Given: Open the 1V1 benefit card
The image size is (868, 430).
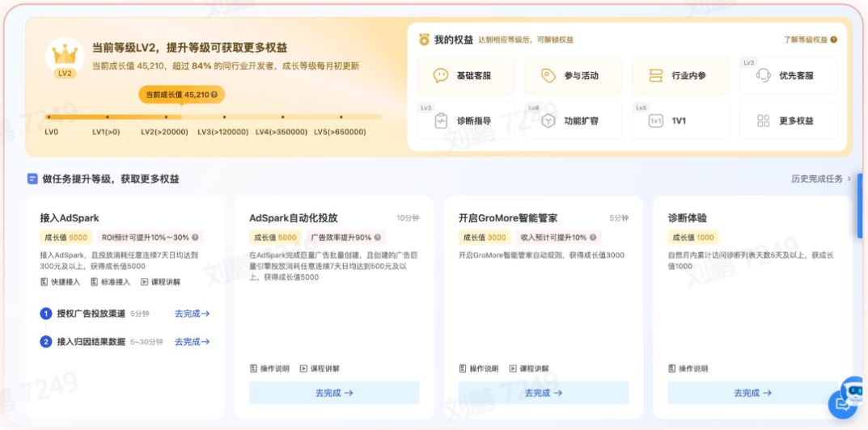Looking at the screenshot, I should click(x=680, y=120).
